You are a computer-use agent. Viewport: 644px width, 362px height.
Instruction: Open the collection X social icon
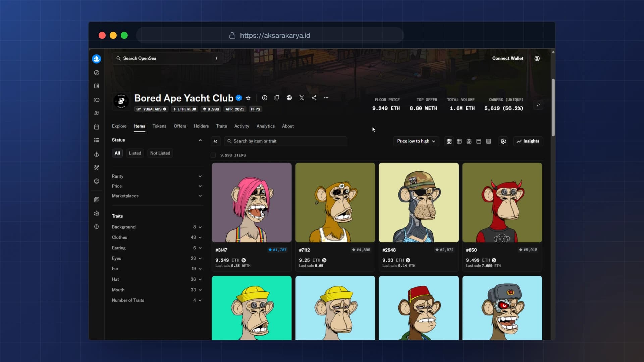pyautogui.click(x=302, y=98)
